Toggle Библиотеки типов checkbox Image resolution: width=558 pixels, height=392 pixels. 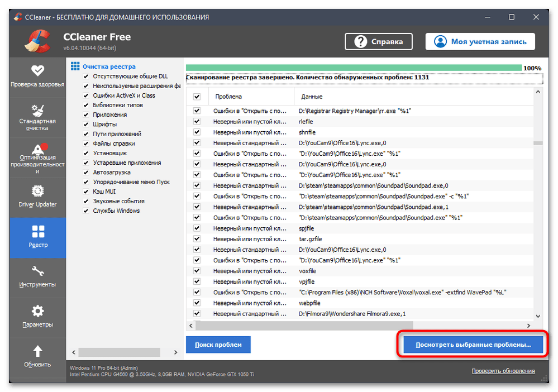coord(86,105)
